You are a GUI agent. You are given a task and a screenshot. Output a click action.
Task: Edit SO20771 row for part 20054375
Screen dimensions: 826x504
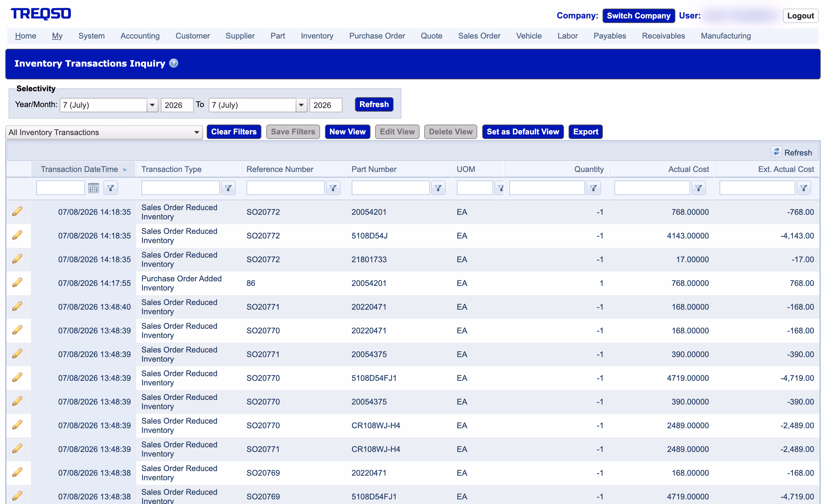pos(17,354)
